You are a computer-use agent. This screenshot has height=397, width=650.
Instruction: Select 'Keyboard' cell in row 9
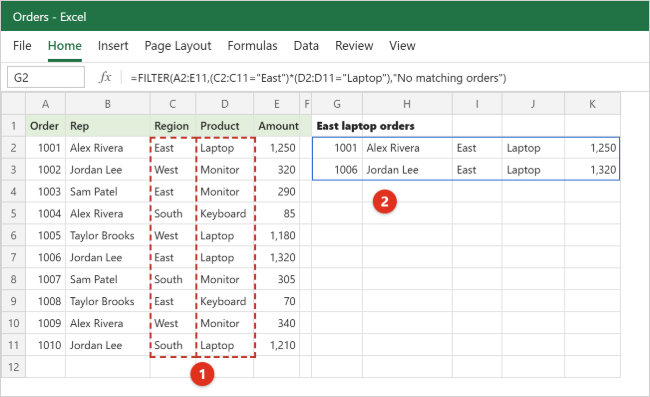click(x=225, y=301)
